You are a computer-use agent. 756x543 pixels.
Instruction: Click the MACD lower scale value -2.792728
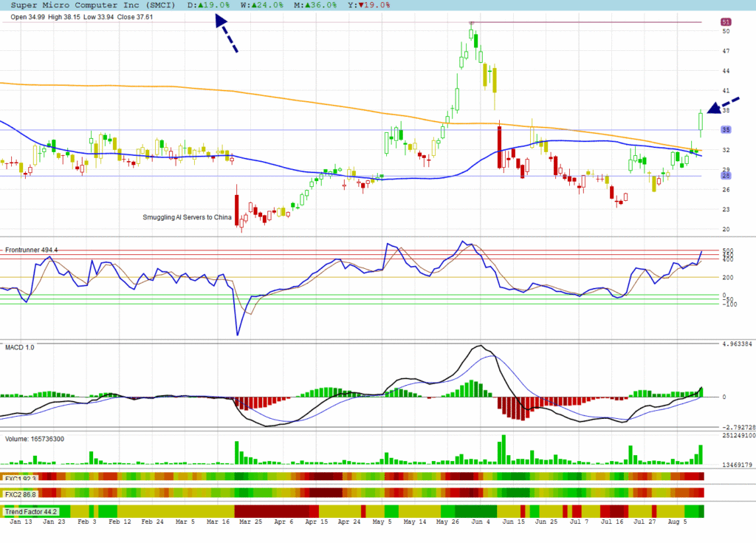click(x=738, y=427)
